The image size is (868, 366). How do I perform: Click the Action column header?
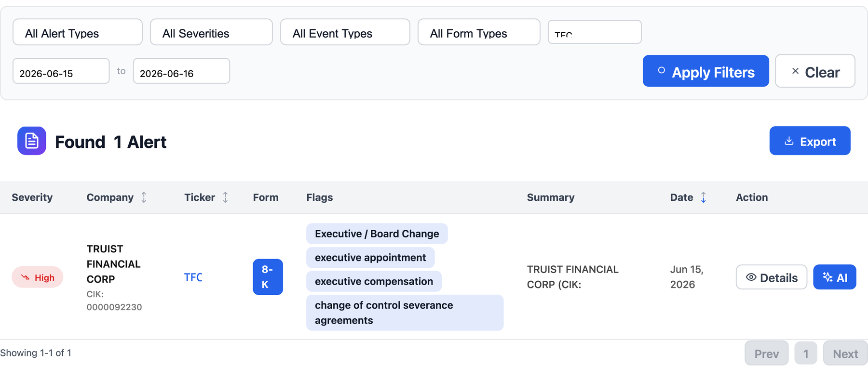(x=752, y=197)
